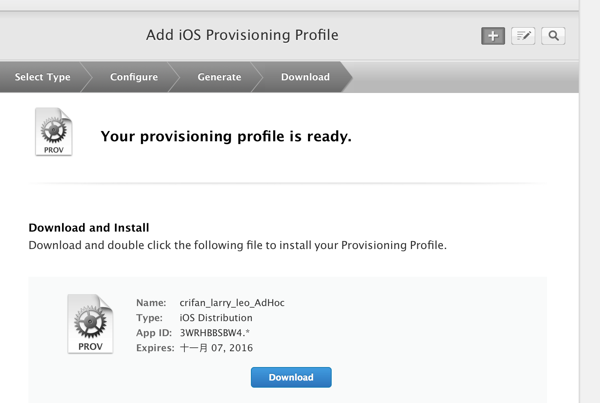Click the App ID label in details
The height and width of the screenshot is (403, 600).
[153, 333]
